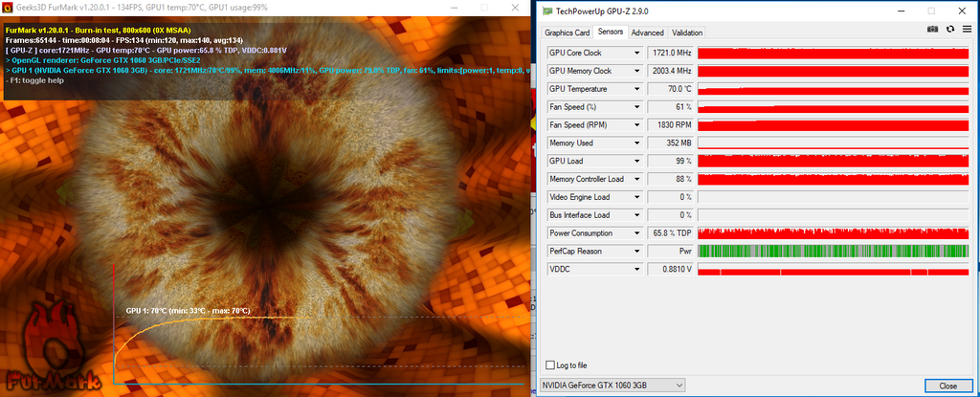Open the NVIDIA GeForce GTX 1060 3GB selector
980x397 pixels.
(612, 385)
